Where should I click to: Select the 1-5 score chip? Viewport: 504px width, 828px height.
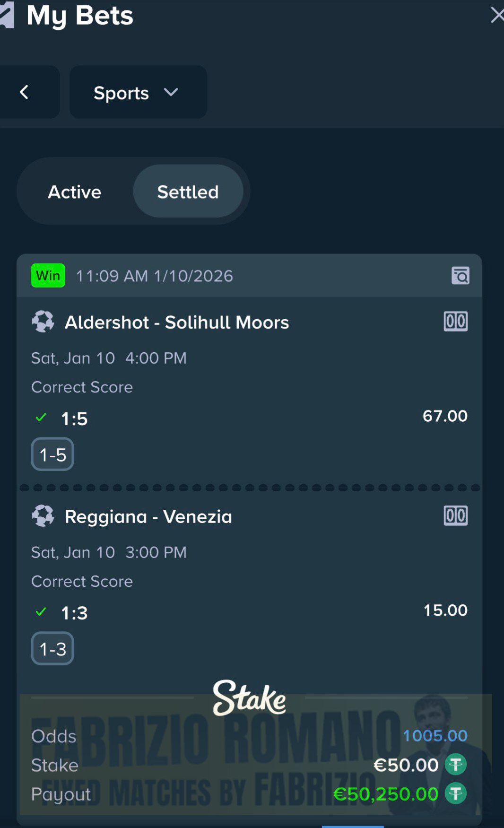52,454
